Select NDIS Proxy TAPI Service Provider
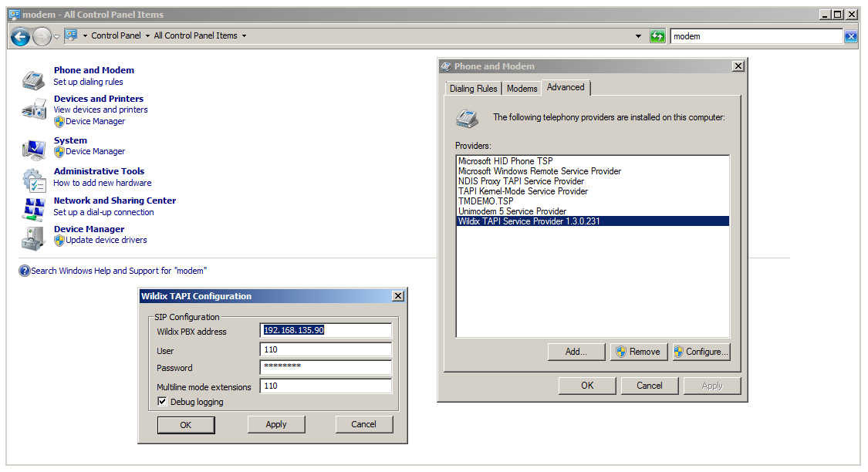The height and width of the screenshot is (472, 868). click(593, 181)
